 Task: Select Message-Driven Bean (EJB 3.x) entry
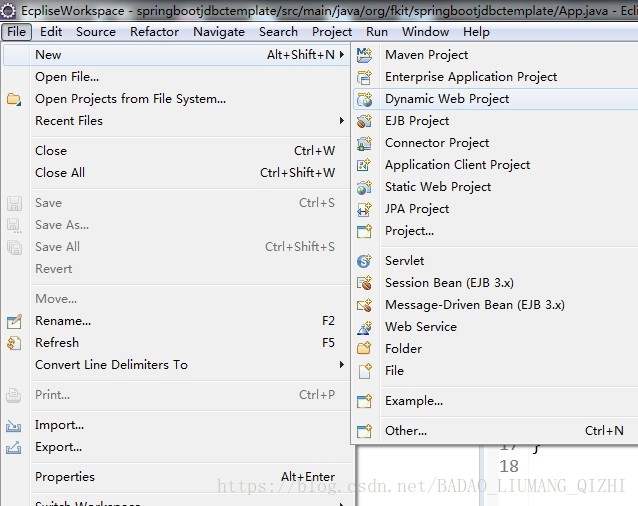pos(495,305)
